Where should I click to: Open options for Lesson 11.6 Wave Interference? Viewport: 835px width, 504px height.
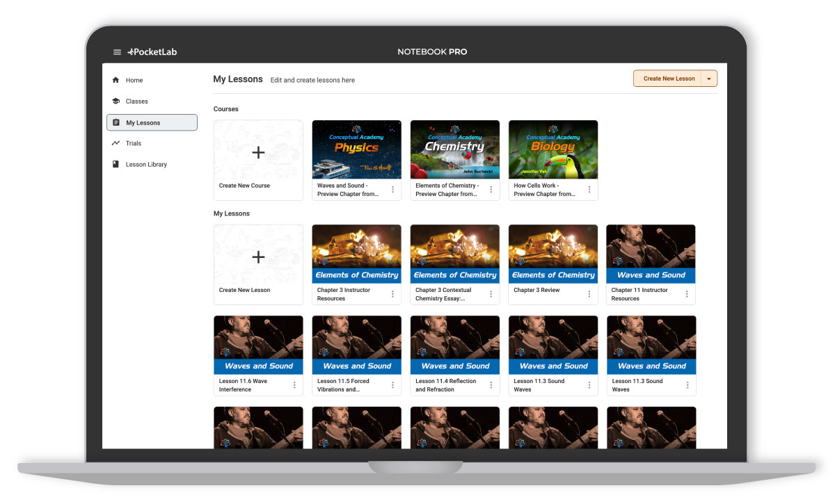point(294,385)
